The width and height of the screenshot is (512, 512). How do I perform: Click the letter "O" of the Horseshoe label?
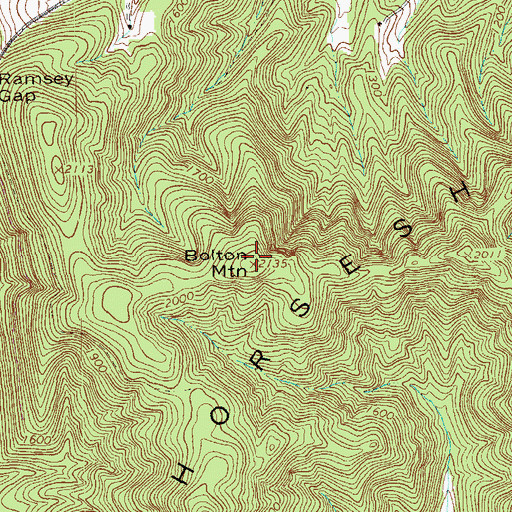point(220,416)
